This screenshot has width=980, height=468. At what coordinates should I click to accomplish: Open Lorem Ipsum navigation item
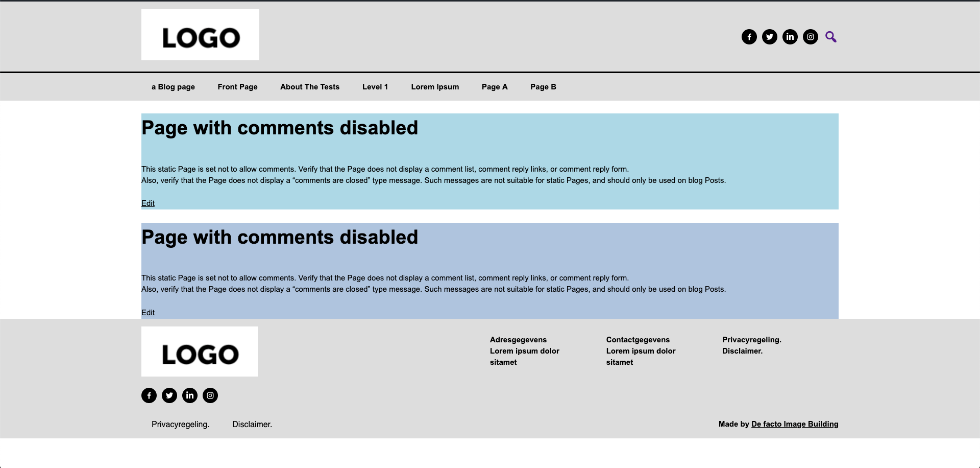point(435,87)
